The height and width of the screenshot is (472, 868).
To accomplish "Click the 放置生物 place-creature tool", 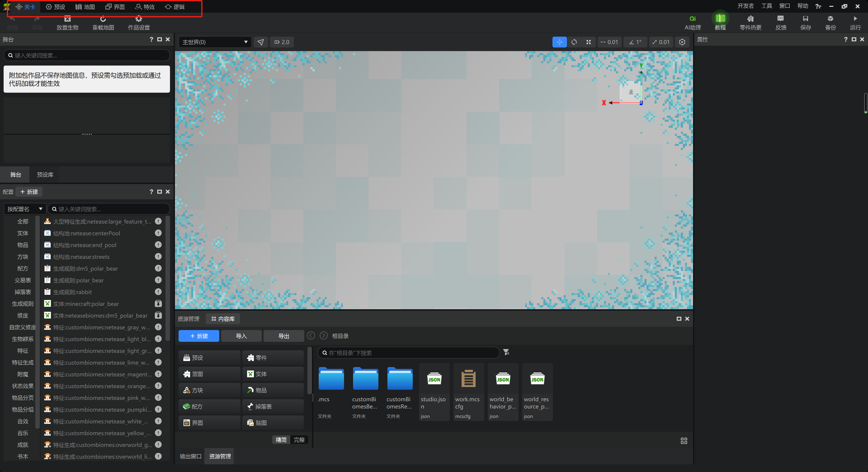I will click(67, 23).
